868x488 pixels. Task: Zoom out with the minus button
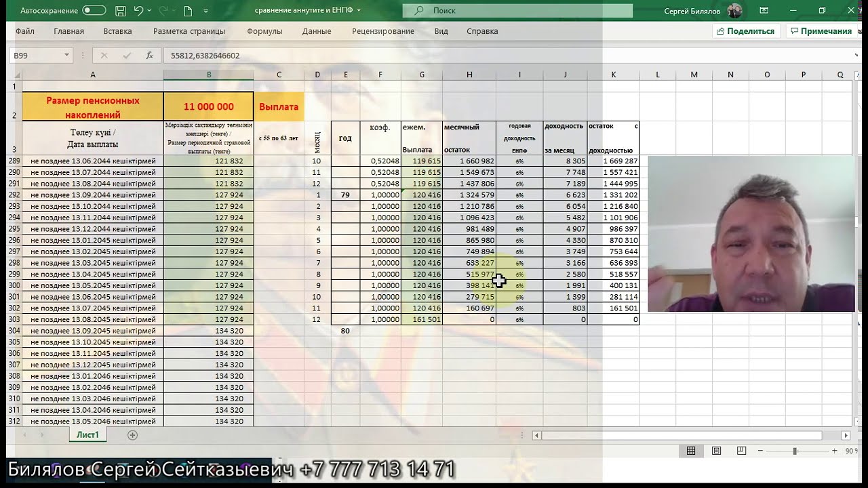760,451
